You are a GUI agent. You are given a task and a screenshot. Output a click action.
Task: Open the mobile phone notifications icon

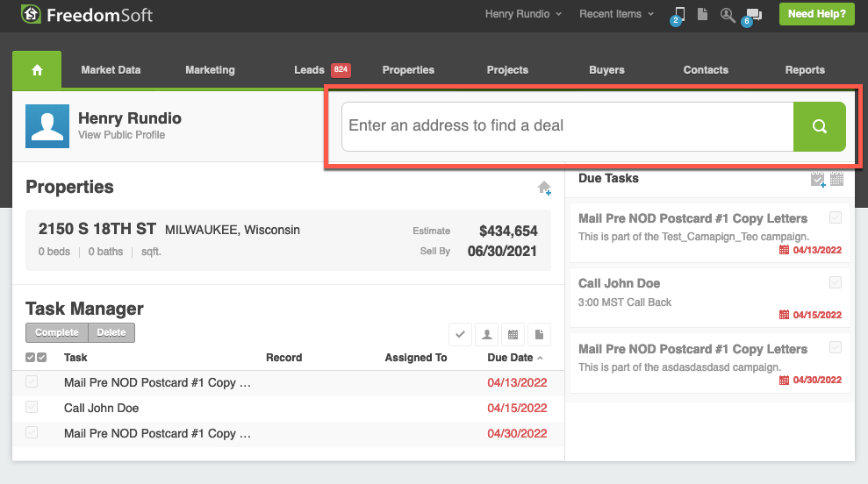pos(678,14)
